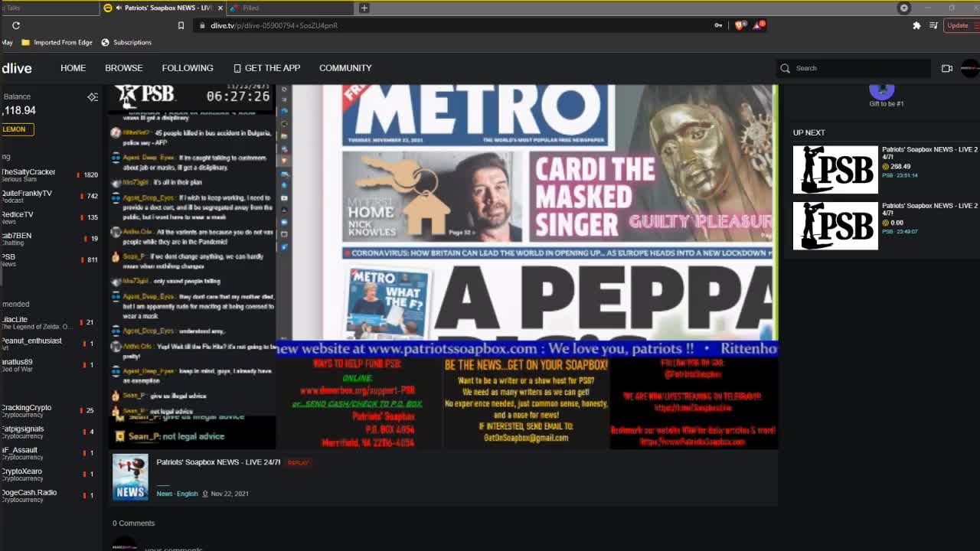The width and height of the screenshot is (980, 551).
Task: Click the tab search dropdown icon
Action: 904,8
